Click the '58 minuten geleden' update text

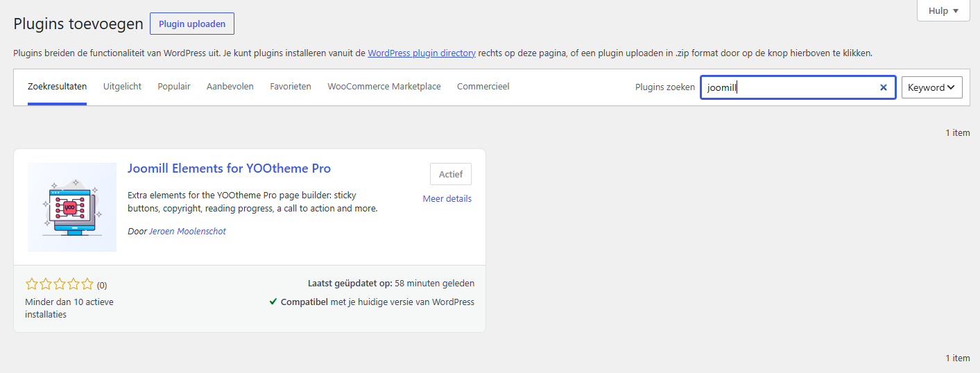[x=435, y=284]
